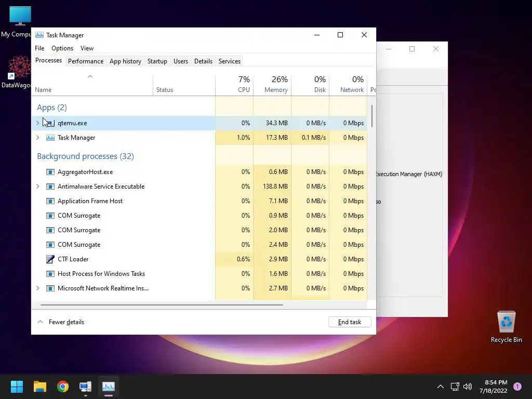Viewport: 532px width, 399px height.
Task: Select the Application Frame Host row
Action: tap(199, 201)
